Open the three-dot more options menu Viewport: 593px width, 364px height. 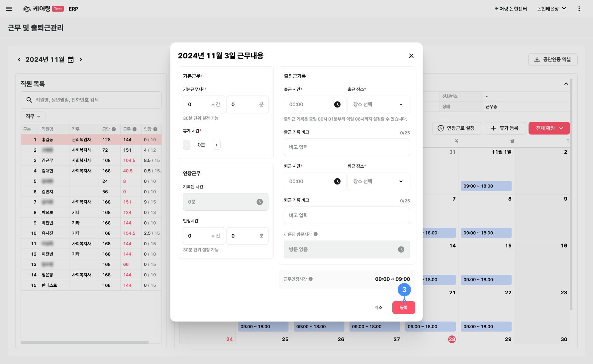(579, 9)
